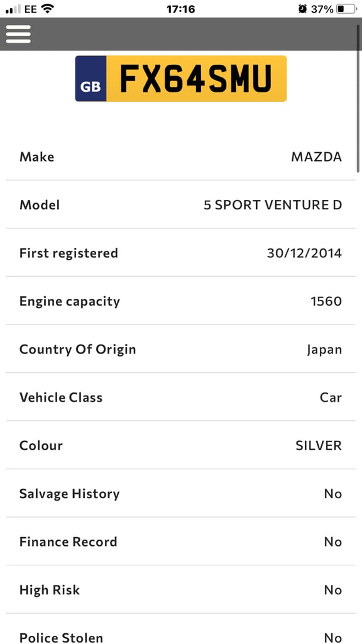Tap the cellular signal bars
Screen dimensions: 362x644
(13, 9)
